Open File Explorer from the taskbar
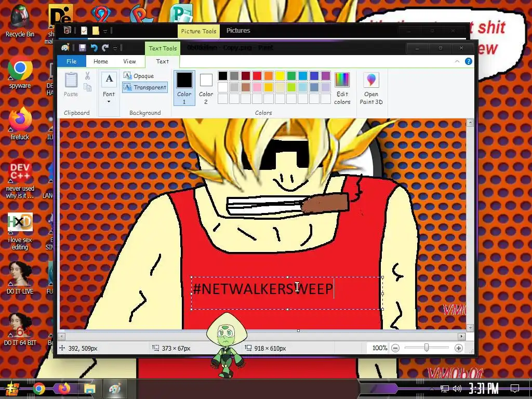 (x=89, y=389)
